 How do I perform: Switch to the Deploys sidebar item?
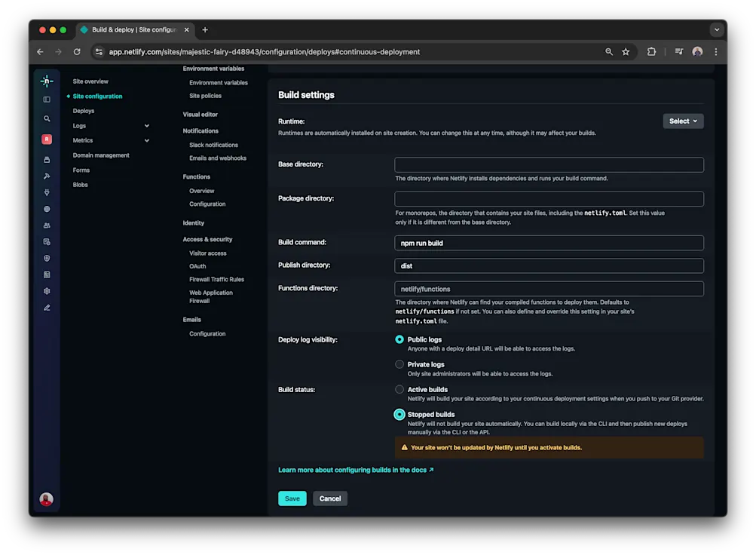click(83, 110)
